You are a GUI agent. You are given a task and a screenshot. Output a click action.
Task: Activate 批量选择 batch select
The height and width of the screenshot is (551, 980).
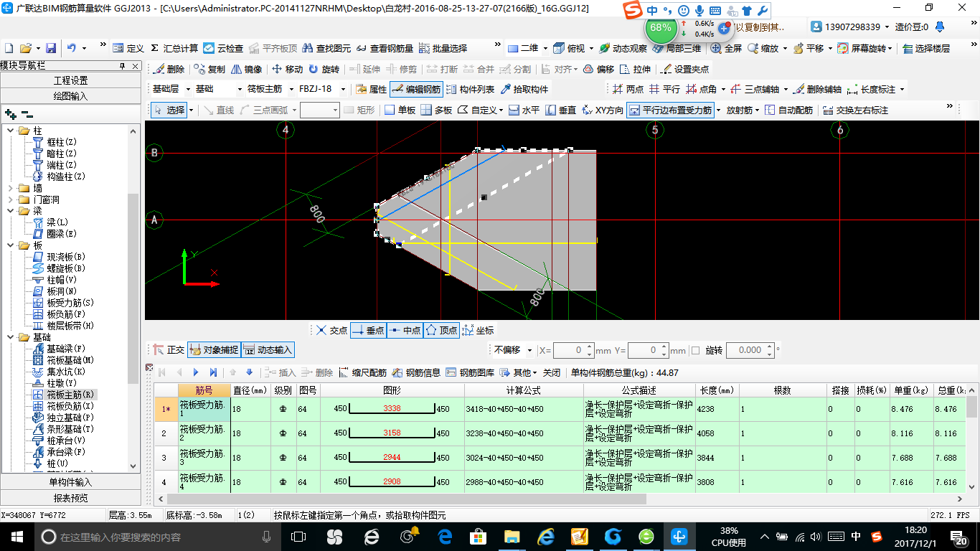(x=443, y=48)
